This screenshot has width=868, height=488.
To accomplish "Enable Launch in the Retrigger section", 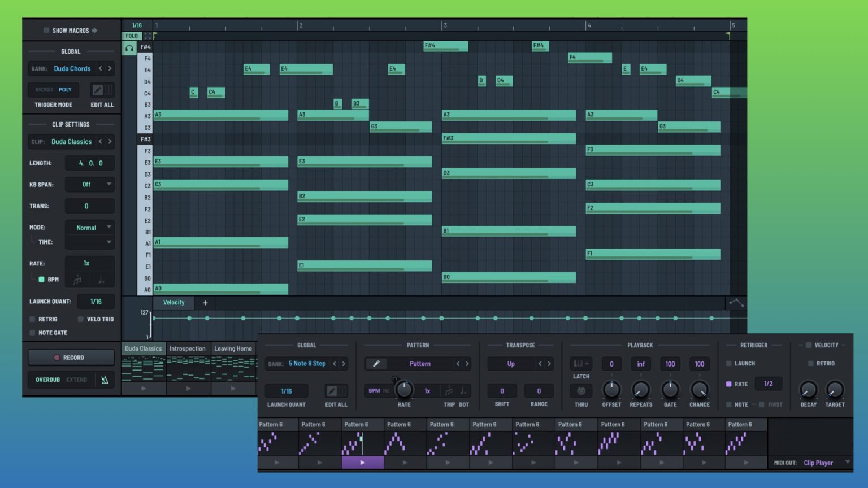I will tap(729, 363).
